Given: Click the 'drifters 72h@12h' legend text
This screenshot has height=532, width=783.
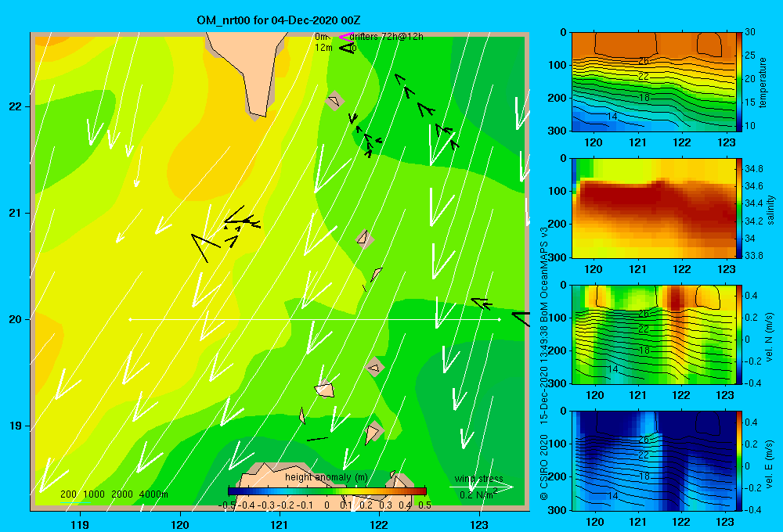Looking at the screenshot, I should (x=386, y=37).
